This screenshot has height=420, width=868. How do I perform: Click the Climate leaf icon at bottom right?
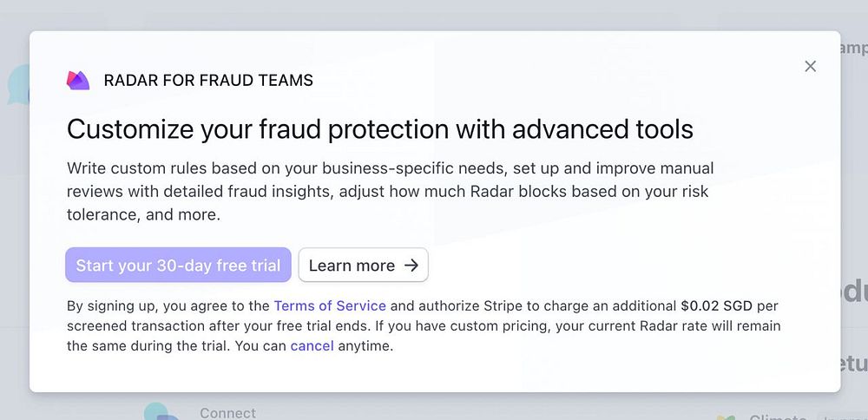(x=728, y=417)
